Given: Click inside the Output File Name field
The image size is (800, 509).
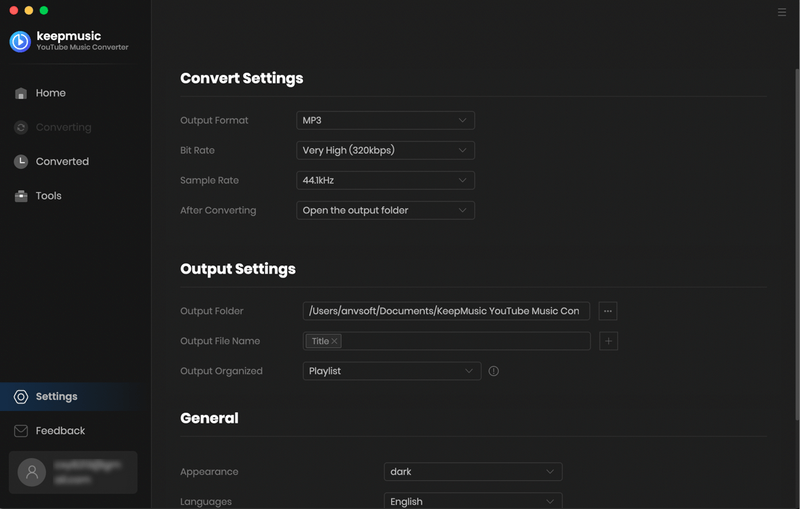Looking at the screenshot, I should (446, 341).
